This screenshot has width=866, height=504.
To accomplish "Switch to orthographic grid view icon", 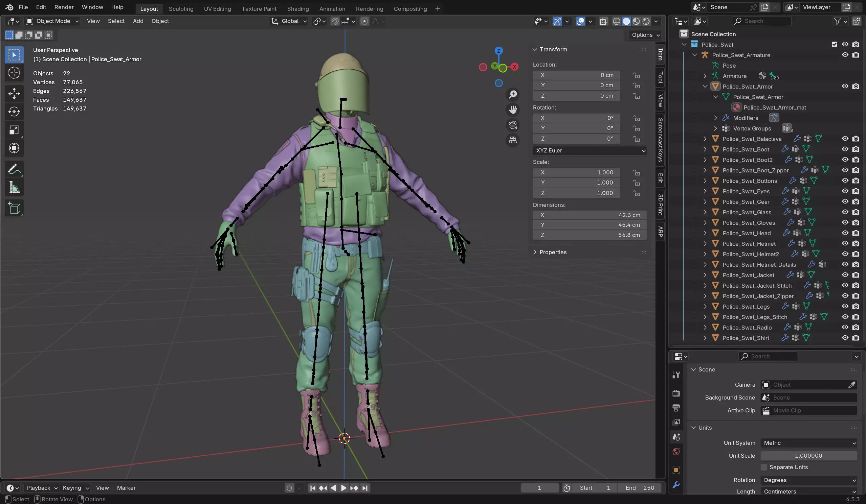I will tap(513, 140).
